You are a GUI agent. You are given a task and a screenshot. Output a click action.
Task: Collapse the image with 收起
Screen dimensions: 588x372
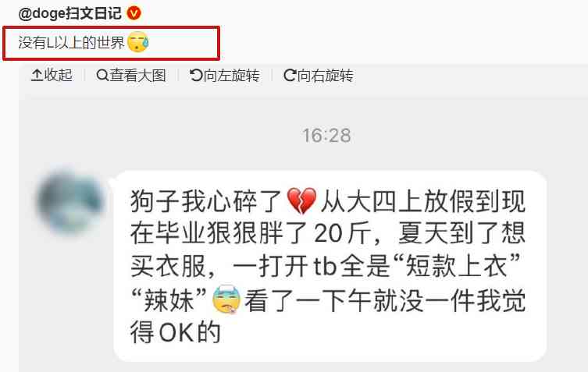52,76
